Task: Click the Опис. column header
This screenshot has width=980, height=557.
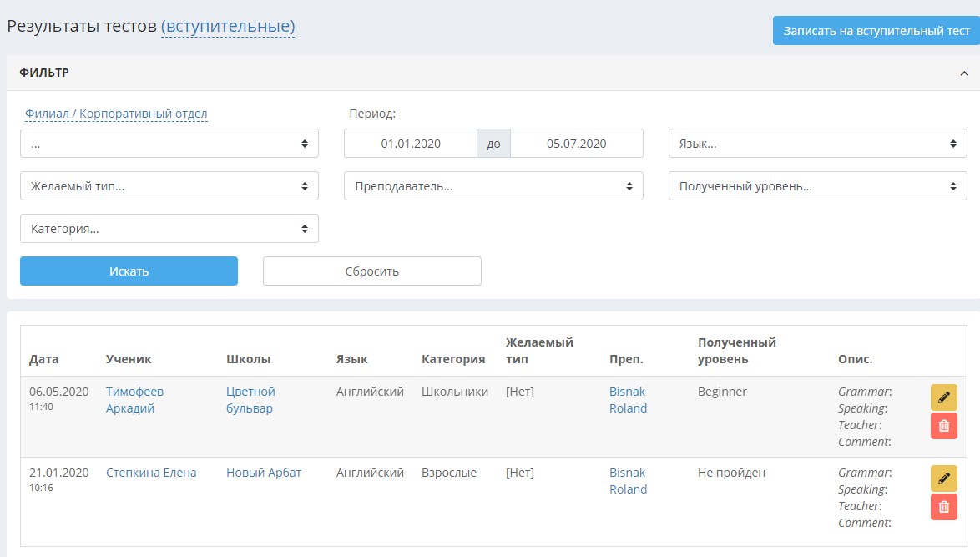Action: point(855,359)
